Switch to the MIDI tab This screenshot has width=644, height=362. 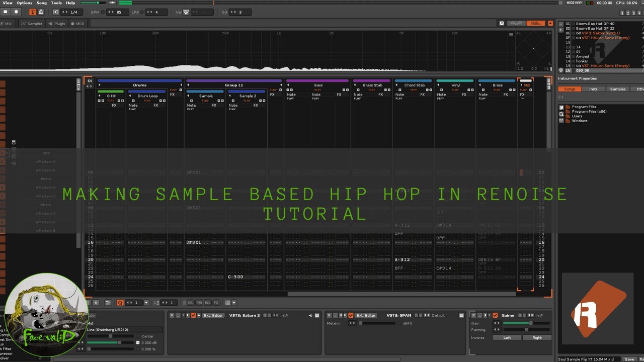click(77, 24)
